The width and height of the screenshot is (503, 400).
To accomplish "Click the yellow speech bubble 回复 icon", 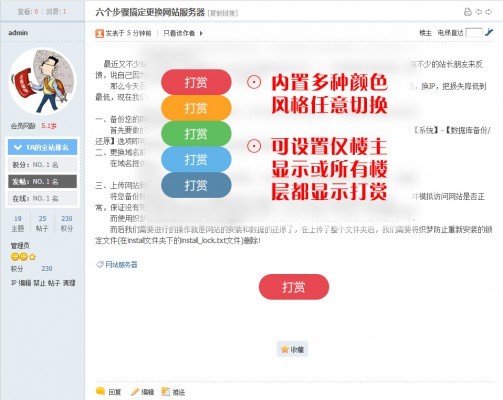I will 100,391.
